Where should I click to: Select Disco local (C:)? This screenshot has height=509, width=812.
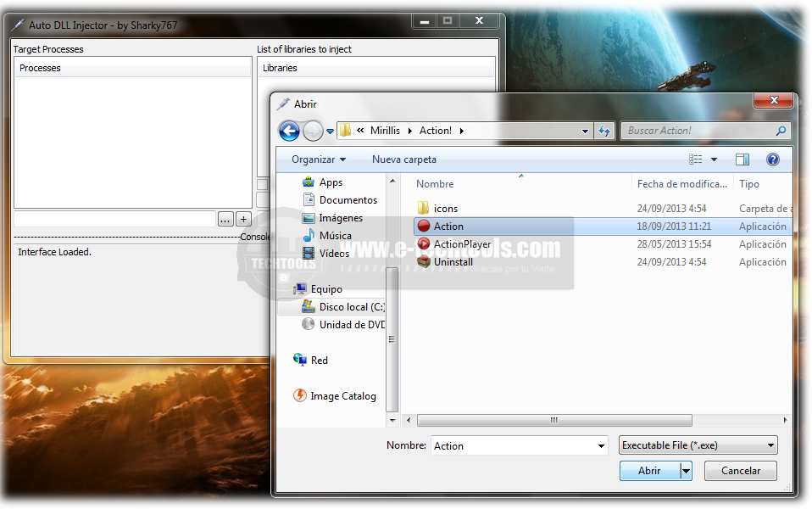click(342, 307)
